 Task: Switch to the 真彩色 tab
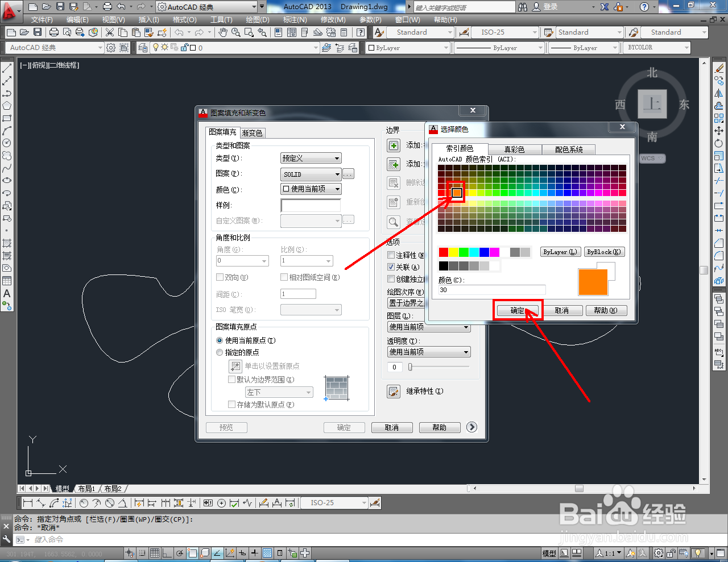[x=514, y=149]
